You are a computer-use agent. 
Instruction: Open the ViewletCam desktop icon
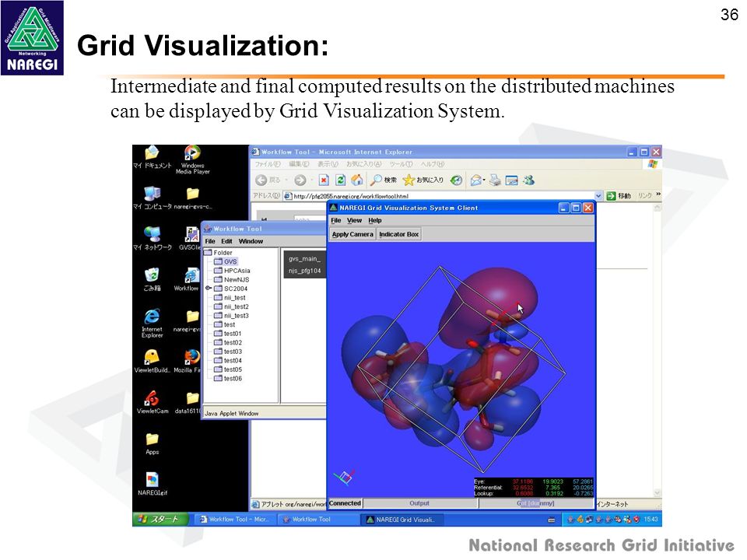pyautogui.click(x=152, y=402)
